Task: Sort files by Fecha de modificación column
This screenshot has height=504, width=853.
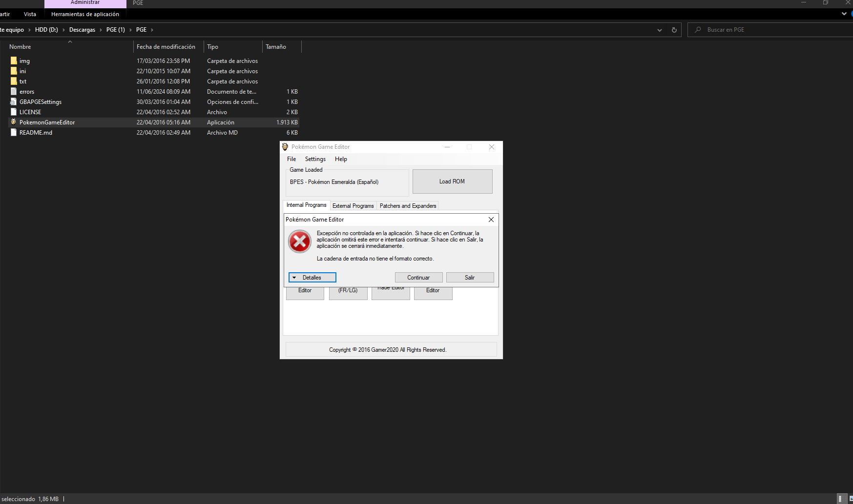Action: (166, 47)
